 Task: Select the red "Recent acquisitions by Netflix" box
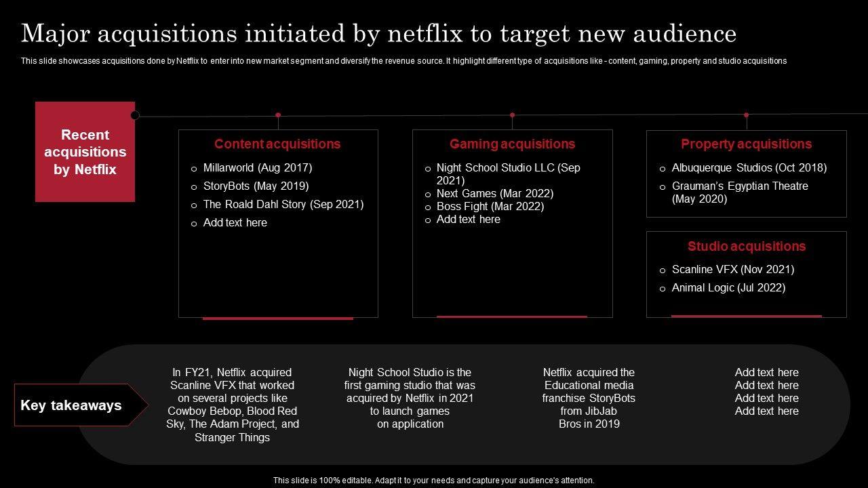coord(85,152)
